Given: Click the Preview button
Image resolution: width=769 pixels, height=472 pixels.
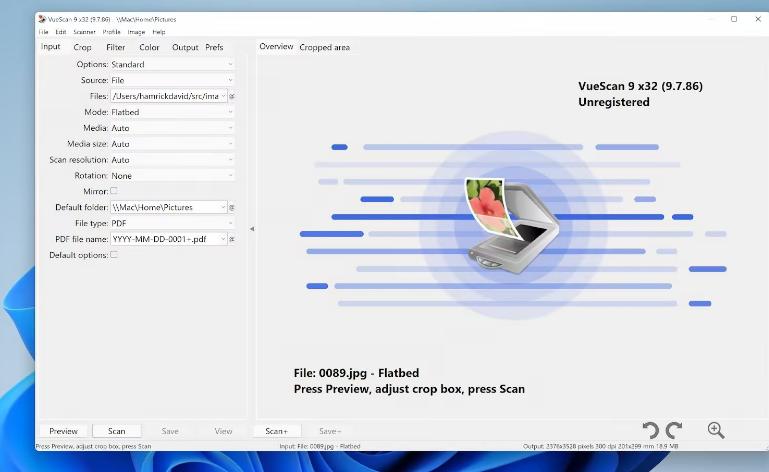Looking at the screenshot, I should [x=63, y=431].
